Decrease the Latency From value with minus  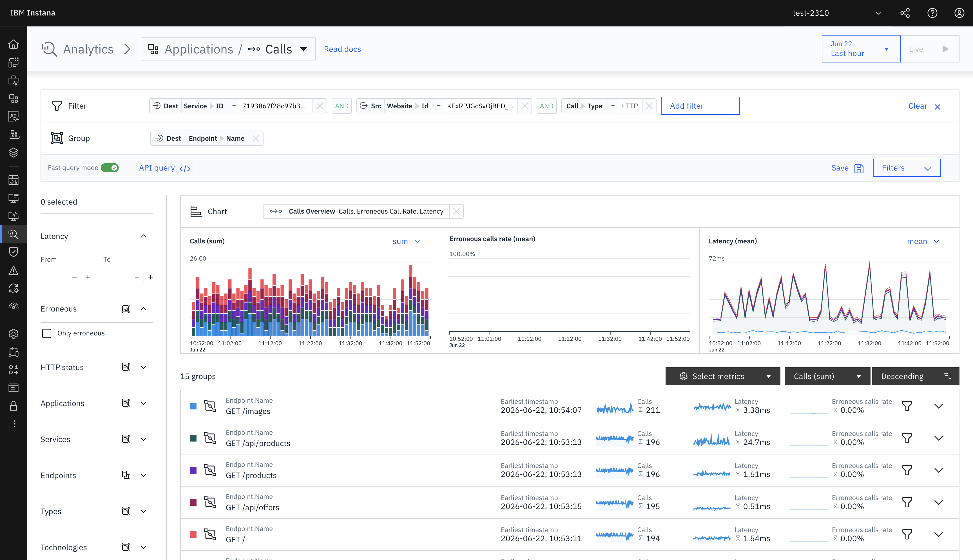[x=74, y=277]
